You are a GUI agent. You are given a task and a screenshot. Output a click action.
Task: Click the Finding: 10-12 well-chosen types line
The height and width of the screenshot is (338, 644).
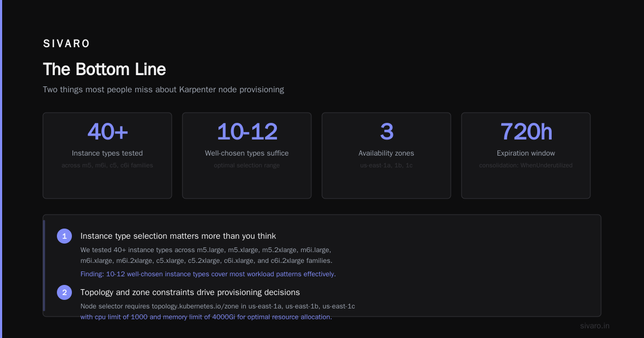pos(208,274)
